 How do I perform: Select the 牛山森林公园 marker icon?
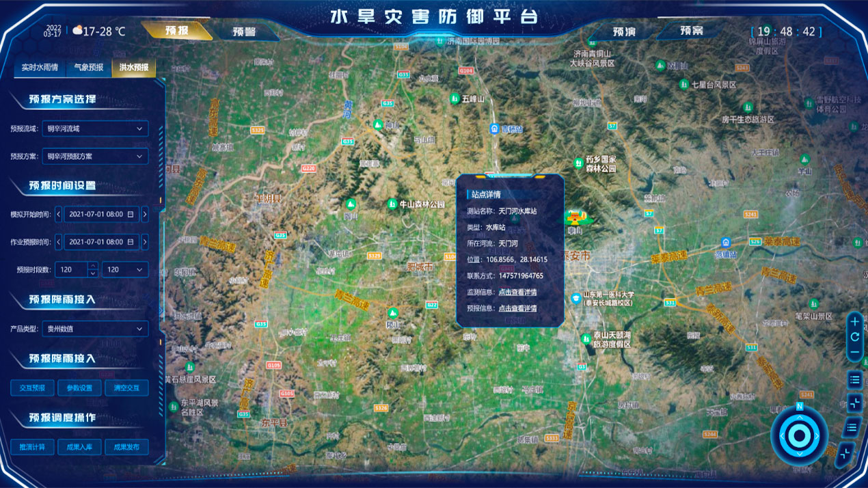coord(392,204)
